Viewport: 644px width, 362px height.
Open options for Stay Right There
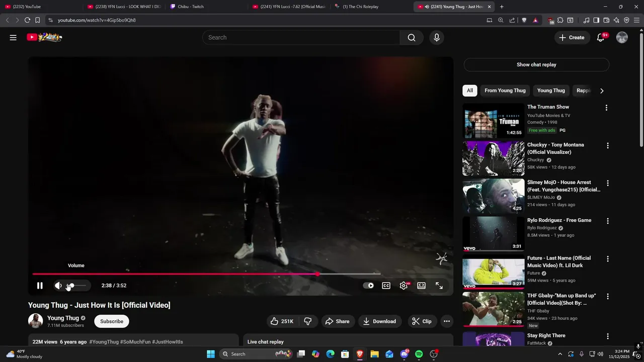click(x=608, y=336)
